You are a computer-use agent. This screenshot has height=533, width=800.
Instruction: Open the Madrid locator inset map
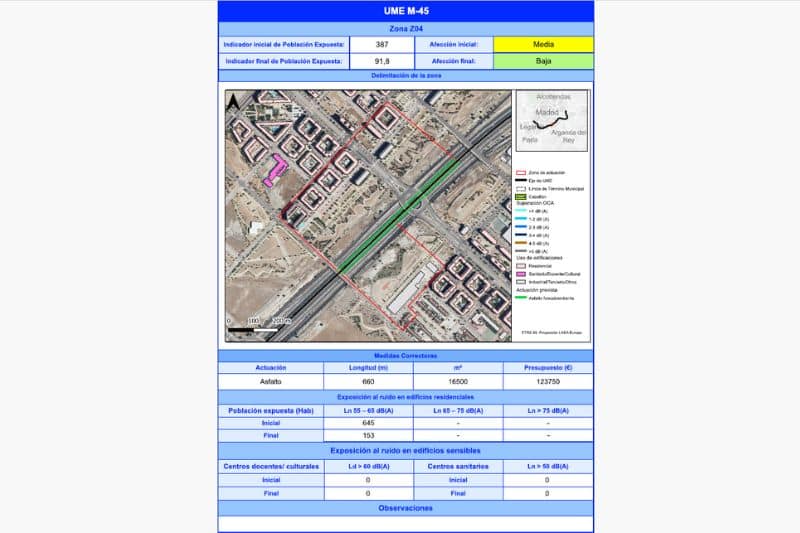(x=552, y=121)
